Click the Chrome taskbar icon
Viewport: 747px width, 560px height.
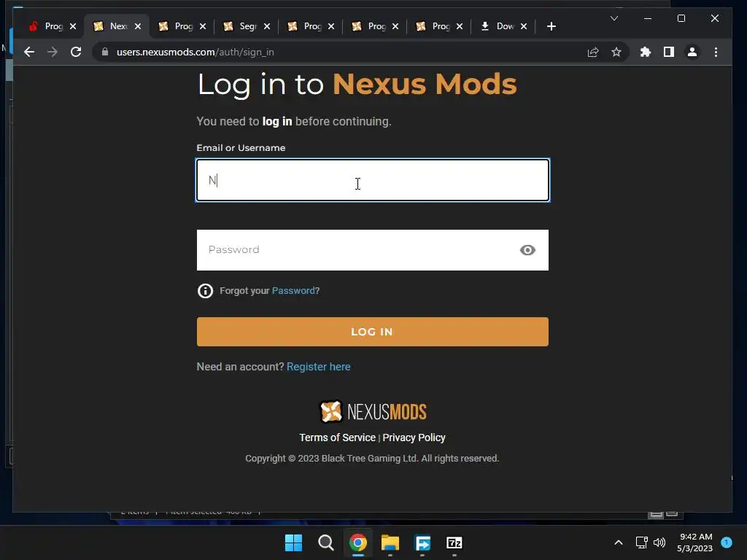357,542
